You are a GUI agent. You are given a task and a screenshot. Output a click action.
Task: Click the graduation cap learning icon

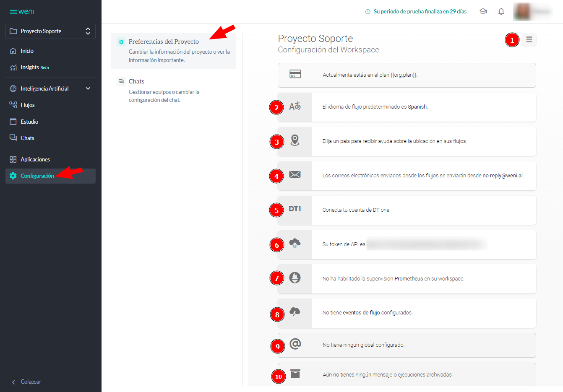click(x=483, y=12)
